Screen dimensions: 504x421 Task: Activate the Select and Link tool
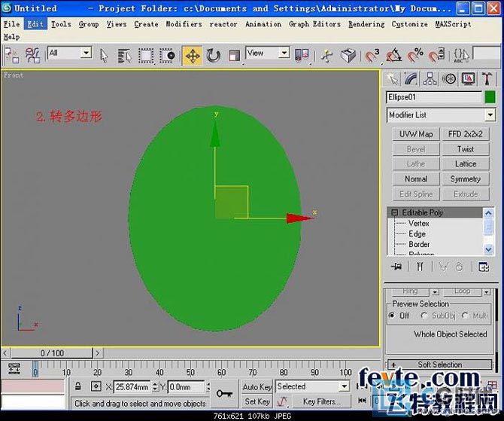[x=12, y=56]
